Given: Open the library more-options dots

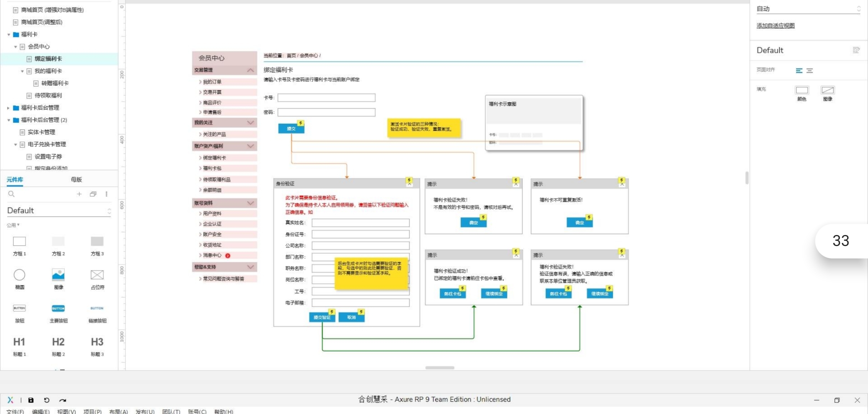Looking at the screenshot, I should [107, 194].
